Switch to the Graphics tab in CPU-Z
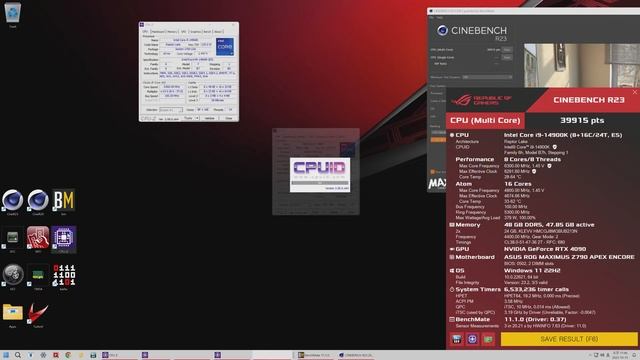 pos(196,31)
